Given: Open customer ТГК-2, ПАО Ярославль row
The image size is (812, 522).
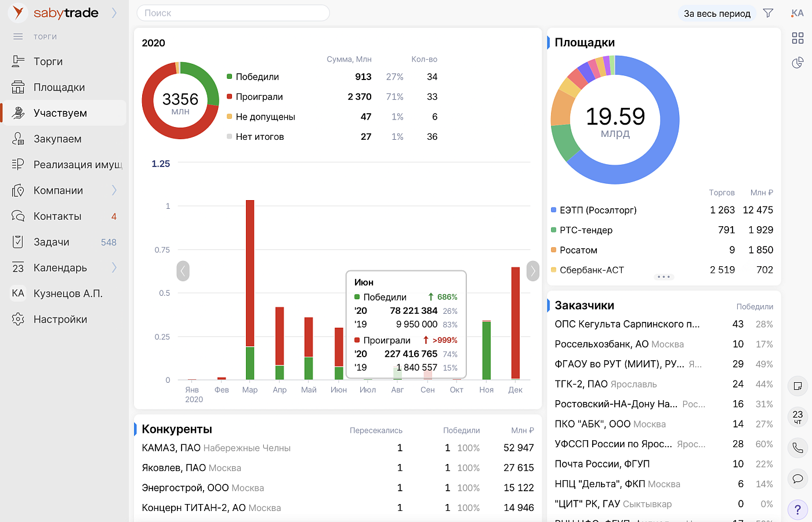Looking at the screenshot, I should click(x=664, y=384).
